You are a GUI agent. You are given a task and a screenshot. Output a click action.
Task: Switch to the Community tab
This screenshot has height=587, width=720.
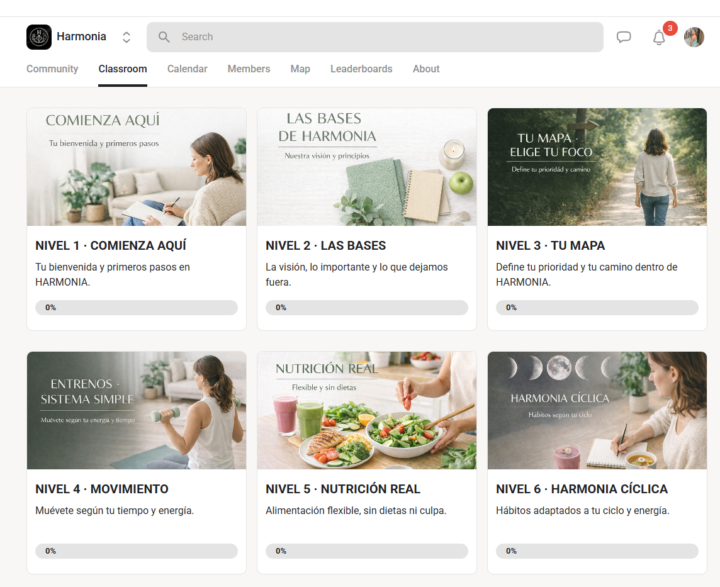click(x=52, y=69)
